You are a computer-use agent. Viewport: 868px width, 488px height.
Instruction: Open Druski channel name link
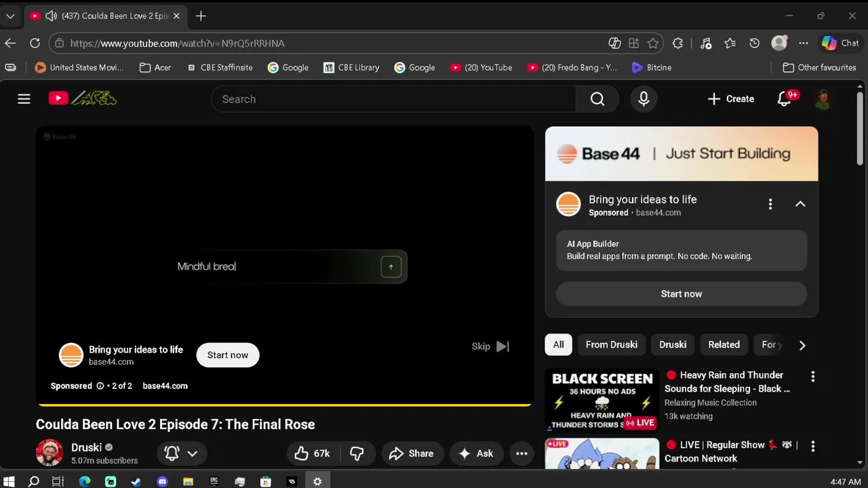(x=87, y=447)
